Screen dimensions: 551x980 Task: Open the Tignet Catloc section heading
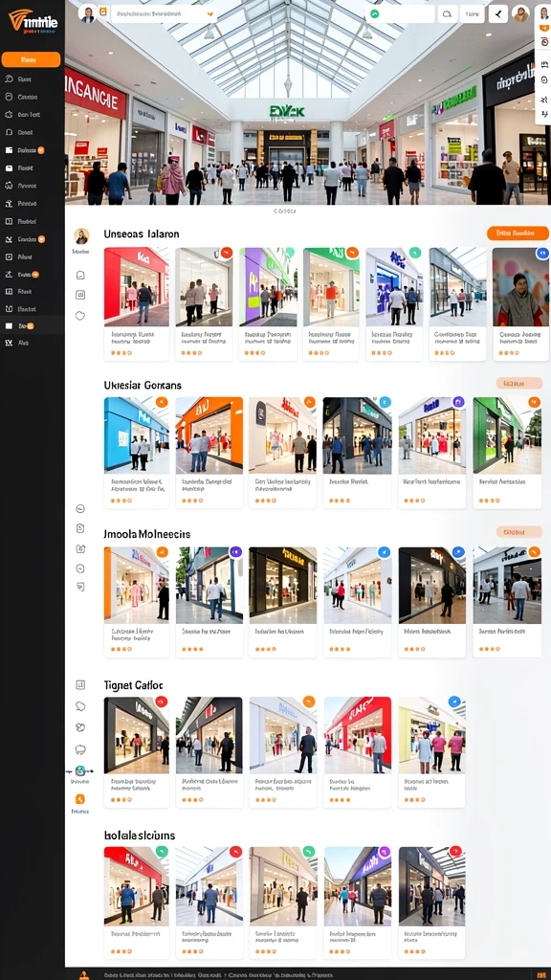pyautogui.click(x=134, y=685)
